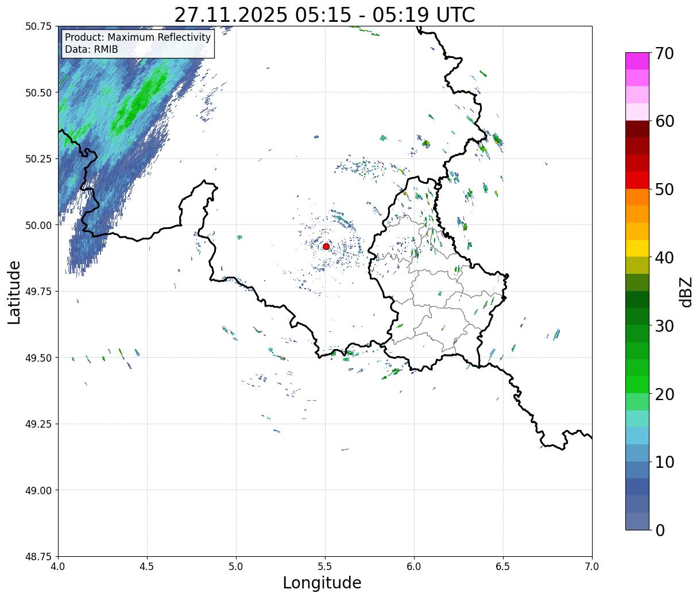
Task: Click the colorbar tick label 20
Action: pos(664,394)
